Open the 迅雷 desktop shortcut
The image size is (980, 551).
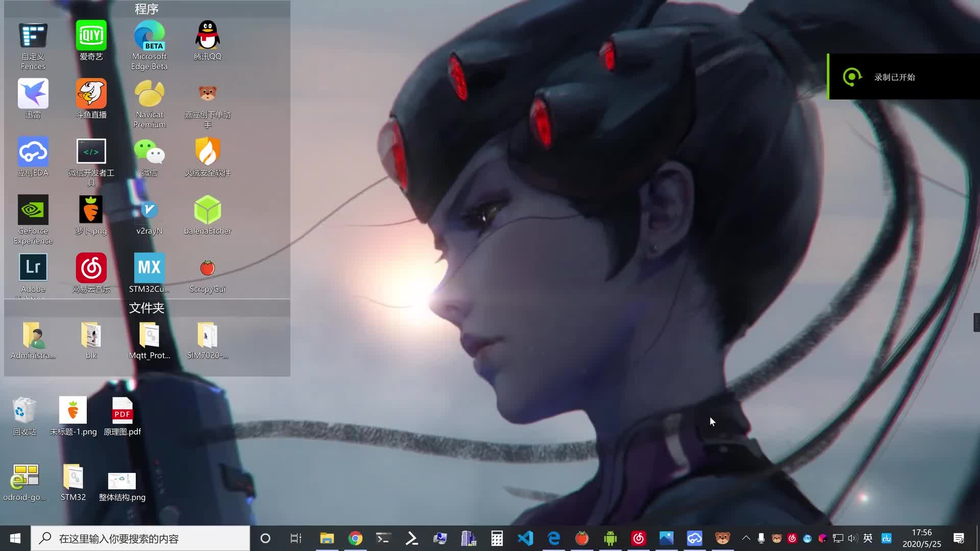33,99
